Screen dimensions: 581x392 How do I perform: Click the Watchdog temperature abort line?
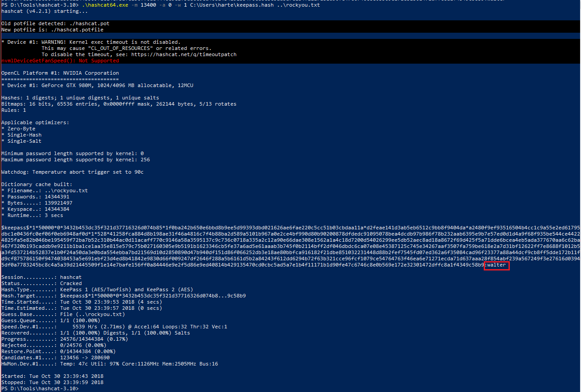pyautogui.click(x=73, y=172)
